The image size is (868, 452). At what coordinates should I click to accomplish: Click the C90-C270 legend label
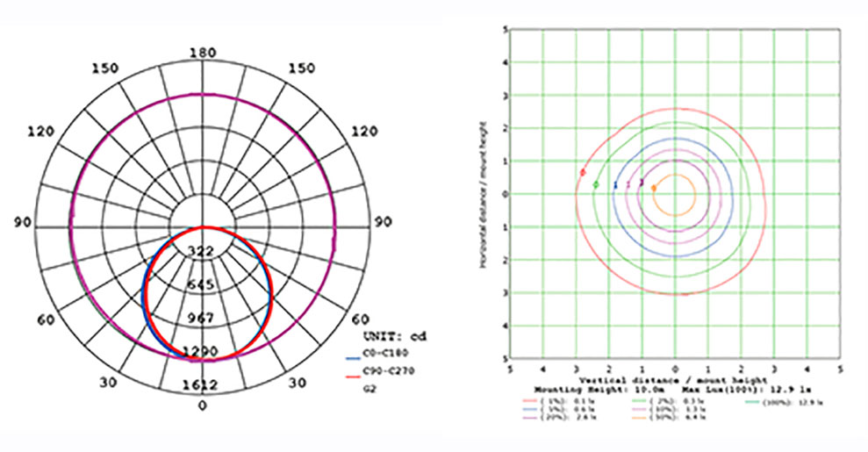point(386,372)
